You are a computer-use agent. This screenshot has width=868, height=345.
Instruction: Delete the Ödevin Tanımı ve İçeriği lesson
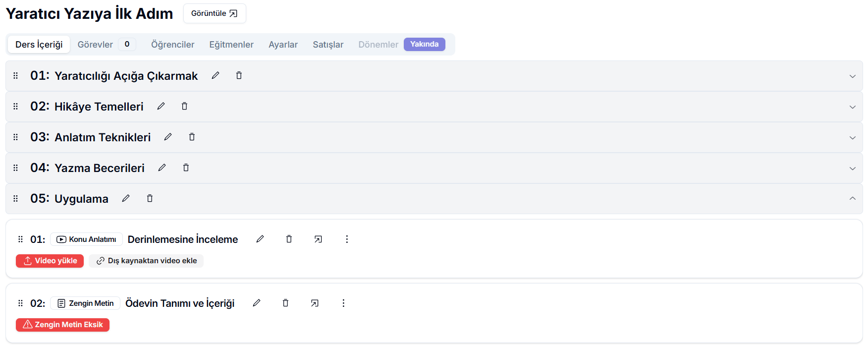pos(285,303)
